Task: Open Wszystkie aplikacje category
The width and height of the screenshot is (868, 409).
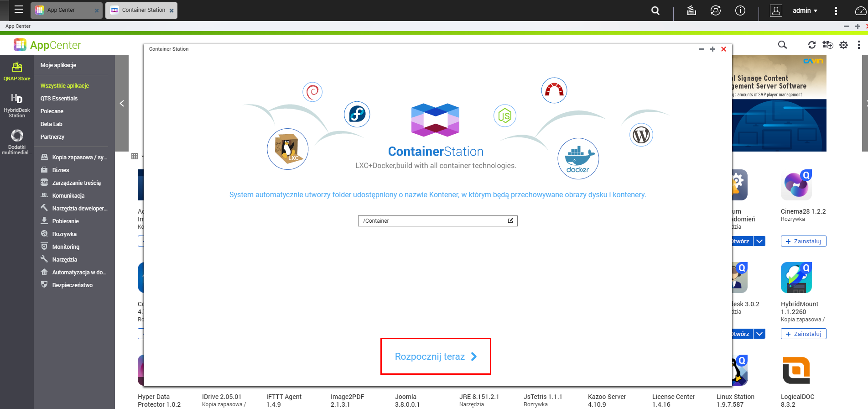Action: [x=65, y=86]
